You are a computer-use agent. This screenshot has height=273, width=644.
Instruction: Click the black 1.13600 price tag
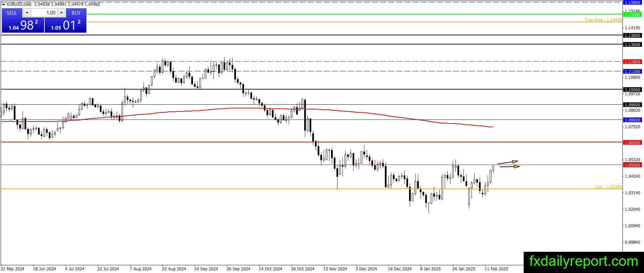click(632, 35)
